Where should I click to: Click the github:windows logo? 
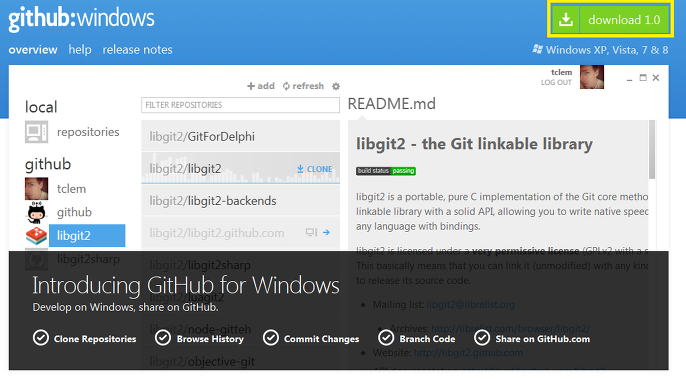(x=81, y=19)
